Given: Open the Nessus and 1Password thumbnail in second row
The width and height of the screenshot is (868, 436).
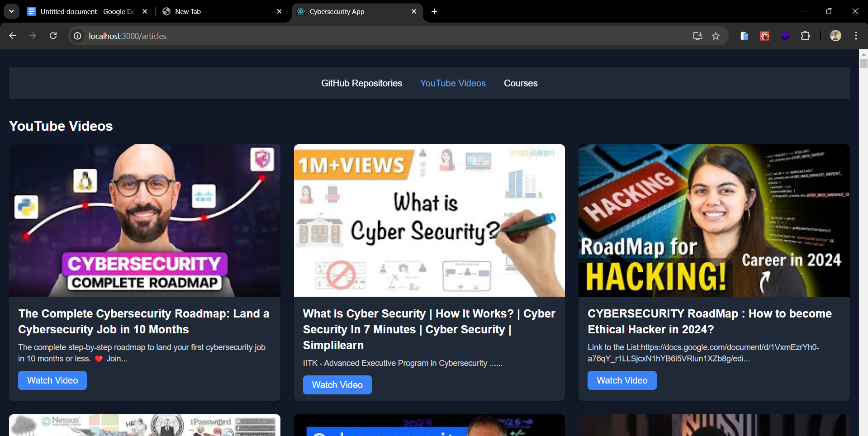Looking at the screenshot, I should pos(145,425).
